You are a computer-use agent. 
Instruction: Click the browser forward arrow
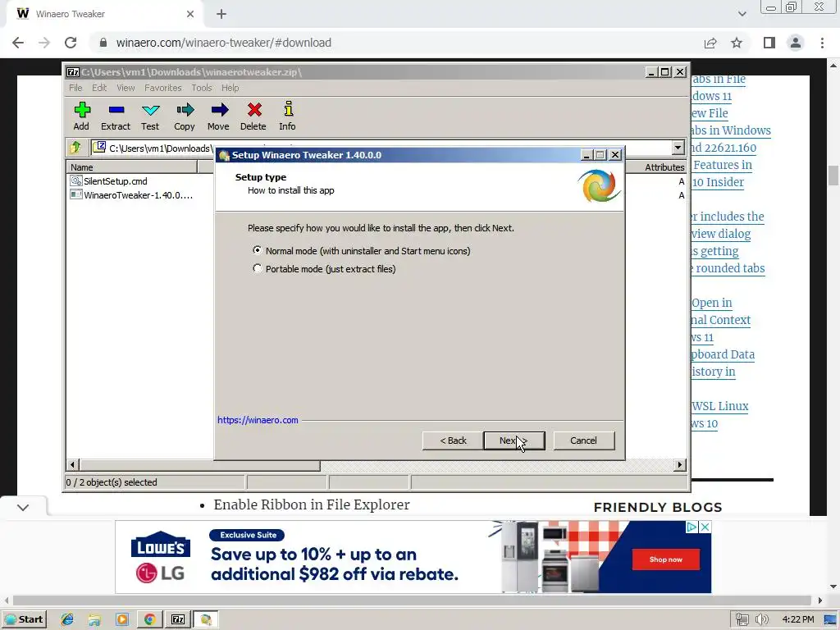(x=44, y=43)
